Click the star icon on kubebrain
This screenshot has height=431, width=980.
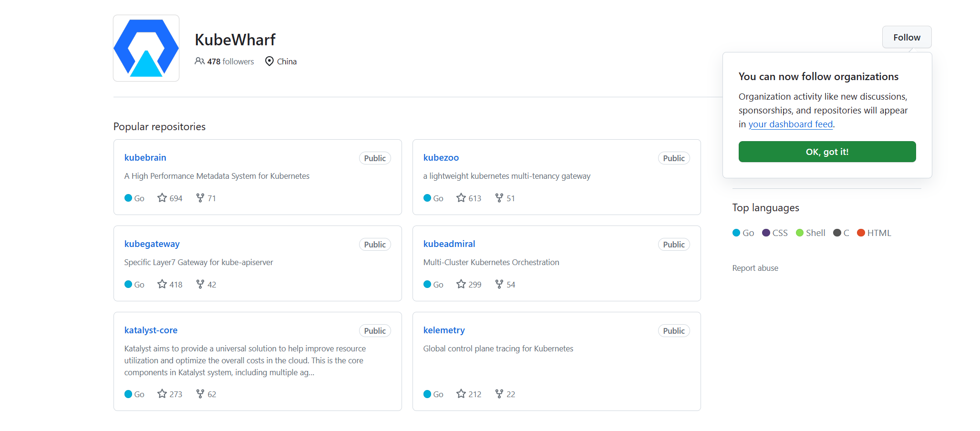click(162, 198)
